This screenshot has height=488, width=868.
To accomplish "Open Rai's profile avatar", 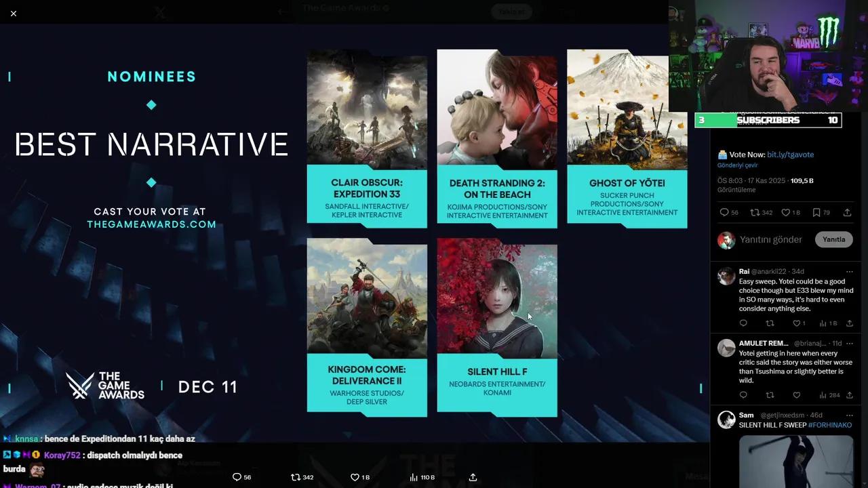I will point(726,276).
